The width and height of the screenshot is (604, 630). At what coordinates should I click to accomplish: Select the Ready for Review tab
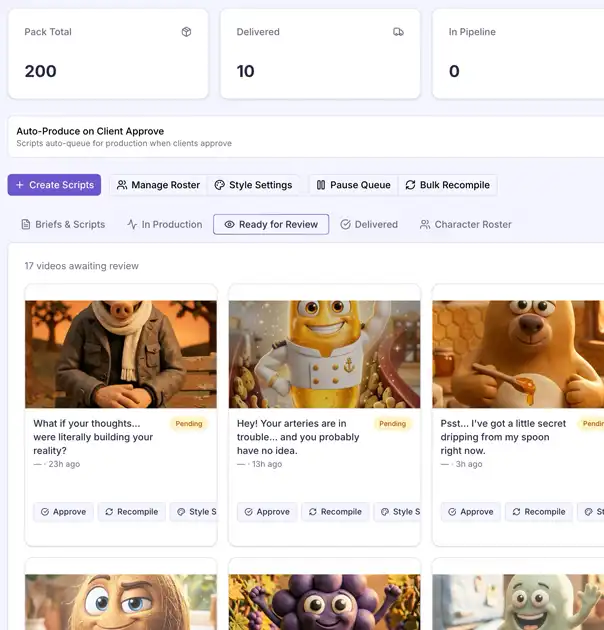[271, 224]
